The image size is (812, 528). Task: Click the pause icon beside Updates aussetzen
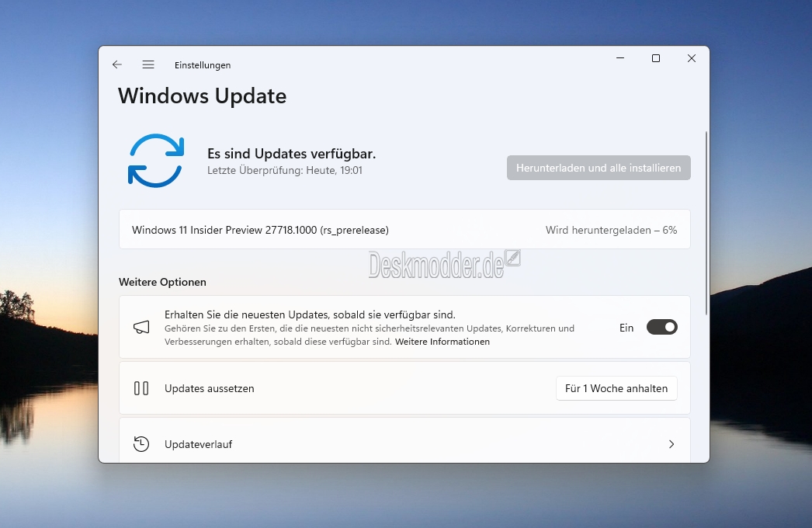(x=141, y=388)
